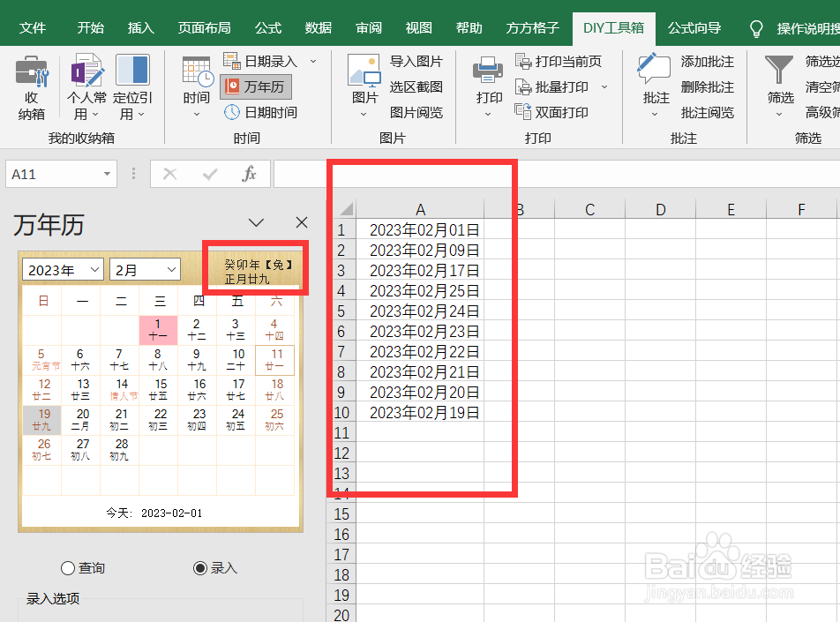Select the 万年历 button
The width and height of the screenshot is (840, 622).
pos(256,86)
